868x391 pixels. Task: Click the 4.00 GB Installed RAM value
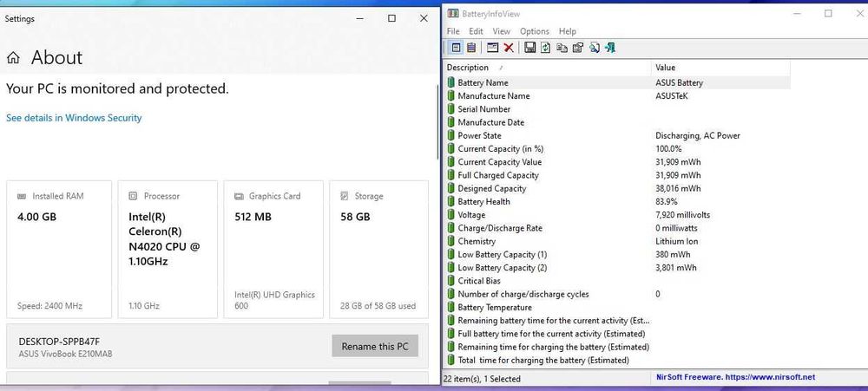[37, 217]
